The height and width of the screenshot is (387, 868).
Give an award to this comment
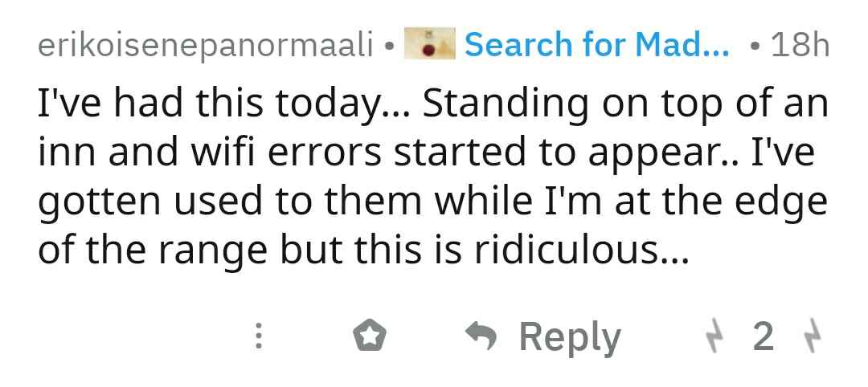pyautogui.click(x=370, y=337)
